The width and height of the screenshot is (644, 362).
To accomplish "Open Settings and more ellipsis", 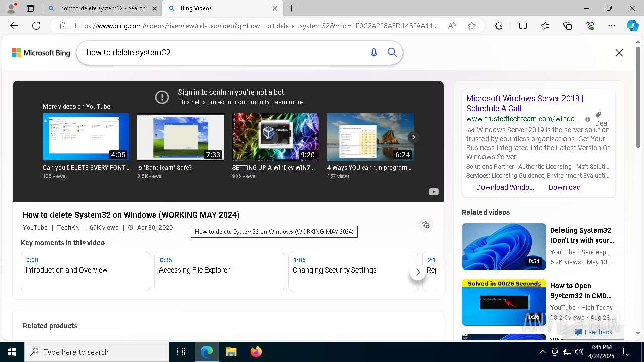I will [x=612, y=26].
